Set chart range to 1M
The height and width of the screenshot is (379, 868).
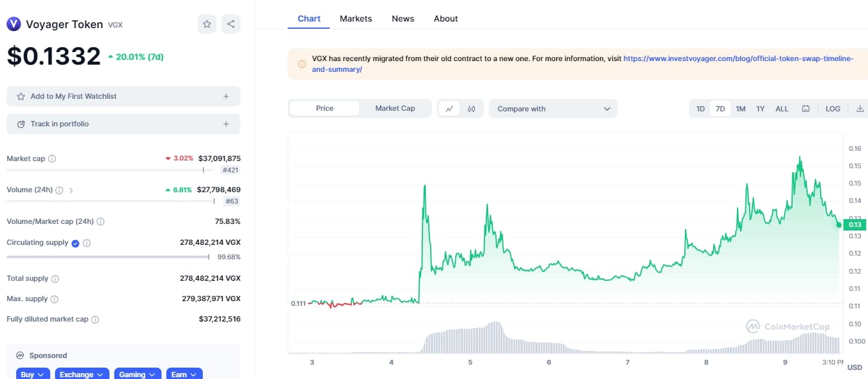741,108
